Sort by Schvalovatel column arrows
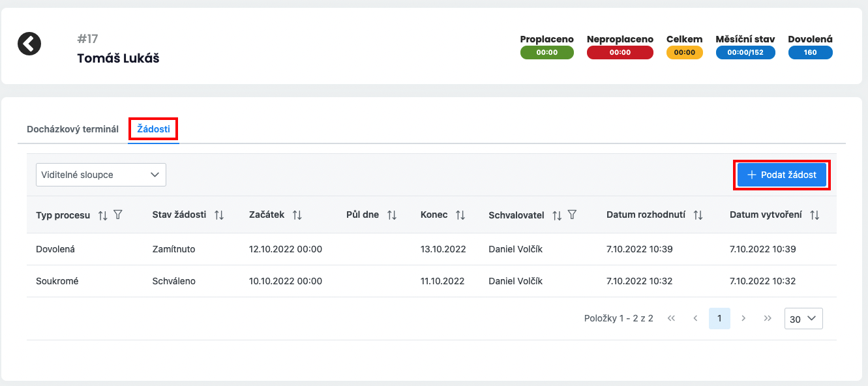 557,215
